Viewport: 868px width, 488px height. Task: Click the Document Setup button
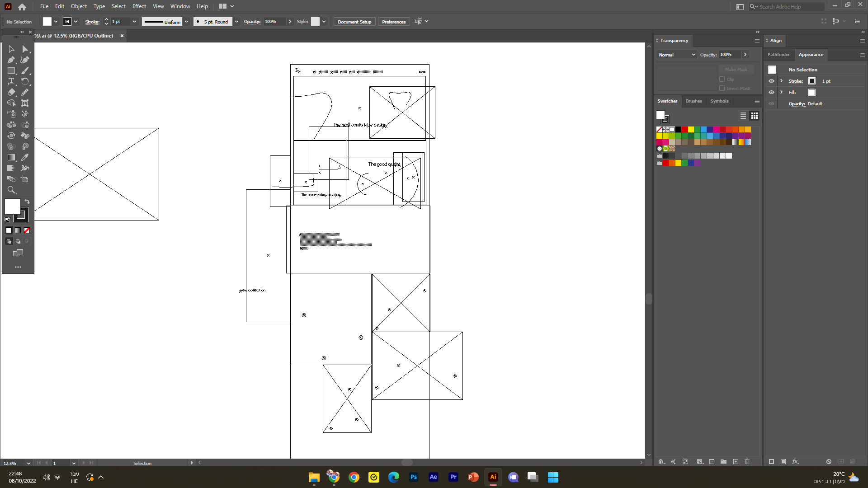pos(354,22)
